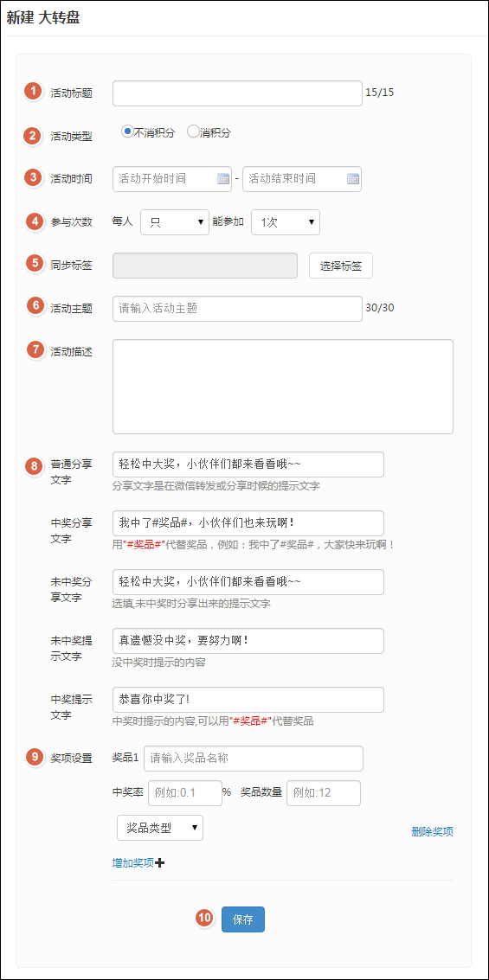The width and height of the screenshot is (489, 980).
Task: Focus the 中奖率 percentage input
Action: tap(185, 792)
